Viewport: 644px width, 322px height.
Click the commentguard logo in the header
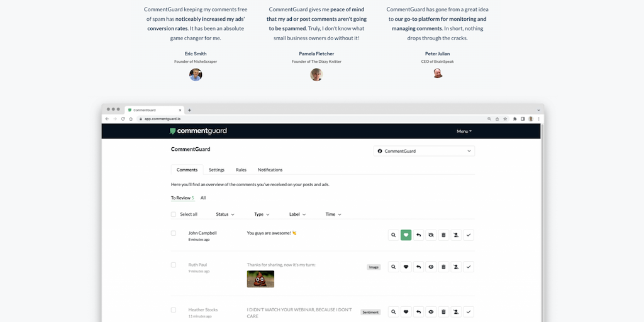pyautogui.click(x=198, y=131)
